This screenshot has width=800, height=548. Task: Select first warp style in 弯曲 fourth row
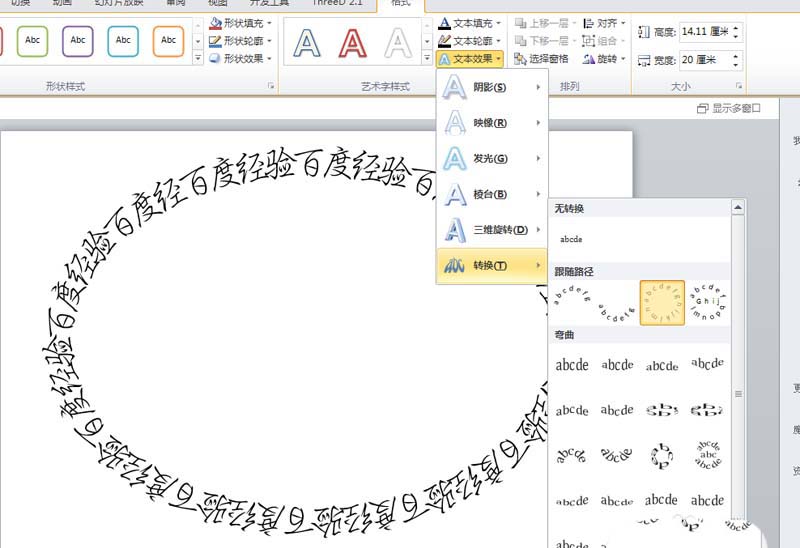(x=572, y=501)
